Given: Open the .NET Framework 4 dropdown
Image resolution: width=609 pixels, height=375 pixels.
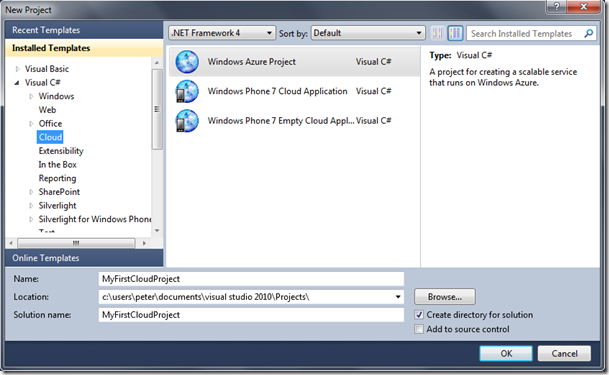Looking at the screenshot, I should 222,33.
